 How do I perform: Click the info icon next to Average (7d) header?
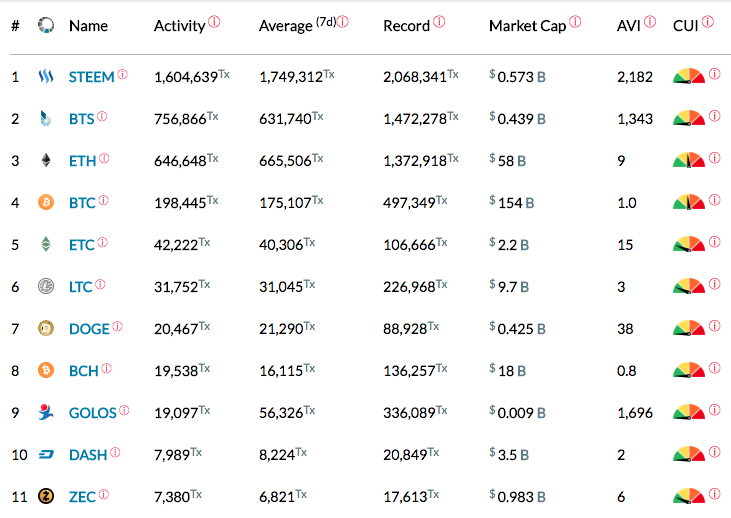tap(343, 21)
